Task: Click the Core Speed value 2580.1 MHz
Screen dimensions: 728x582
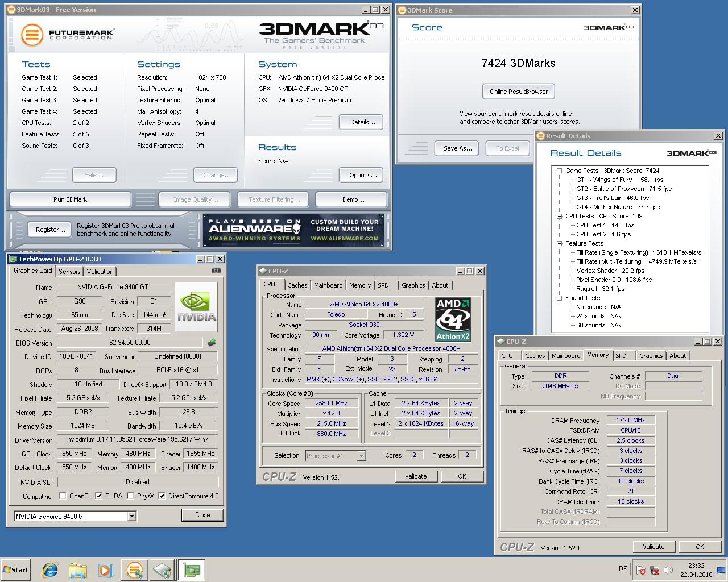Action: [330, 403]
